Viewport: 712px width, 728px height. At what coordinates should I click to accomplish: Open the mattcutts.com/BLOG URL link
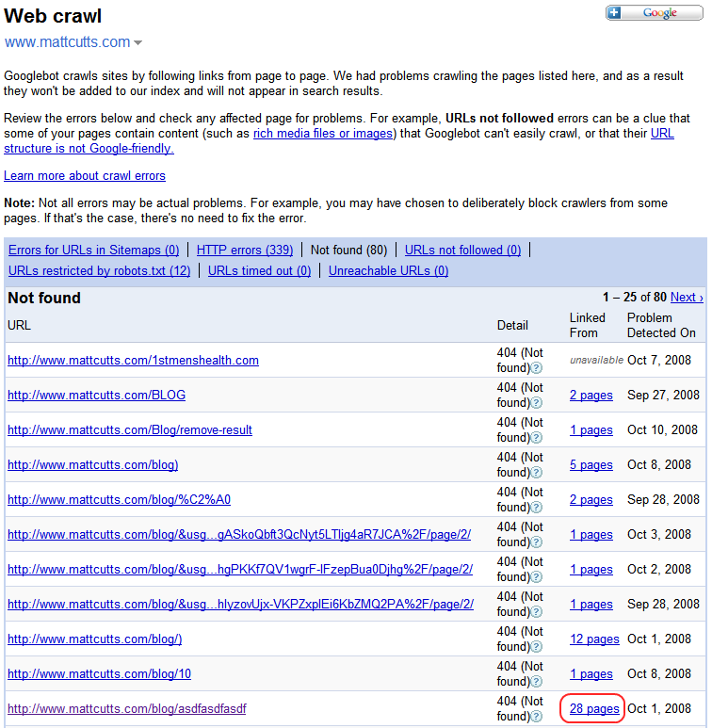[x=97, y=396]
